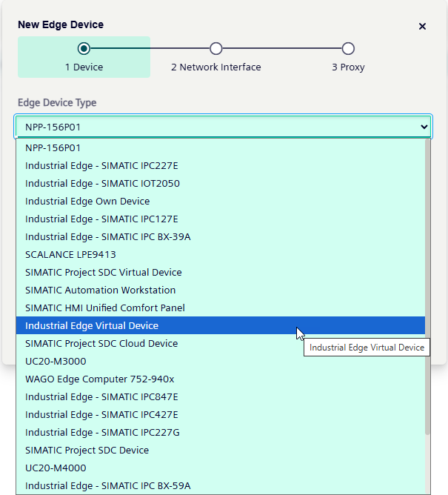Click the Edge Device Type dropdown chevron
Screen dimensions: 448x495
click(424, 127)
